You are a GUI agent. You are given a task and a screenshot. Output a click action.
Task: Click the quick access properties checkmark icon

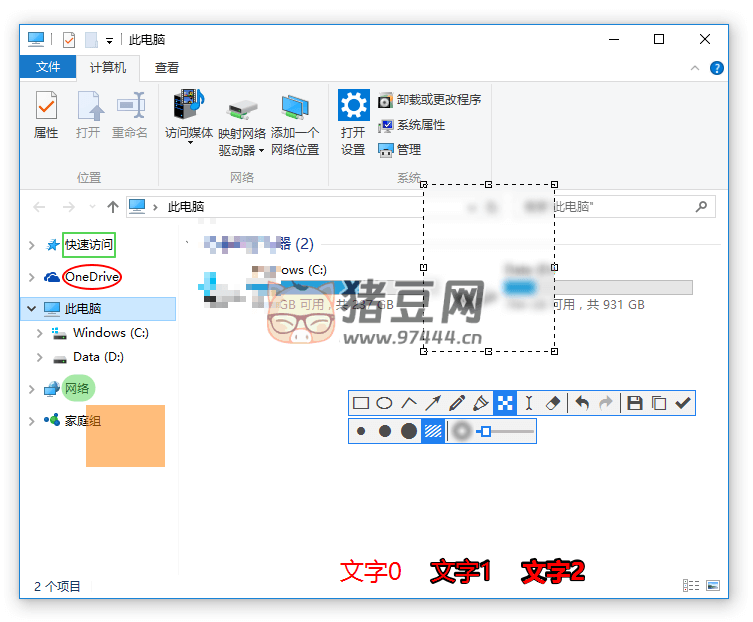69,40
